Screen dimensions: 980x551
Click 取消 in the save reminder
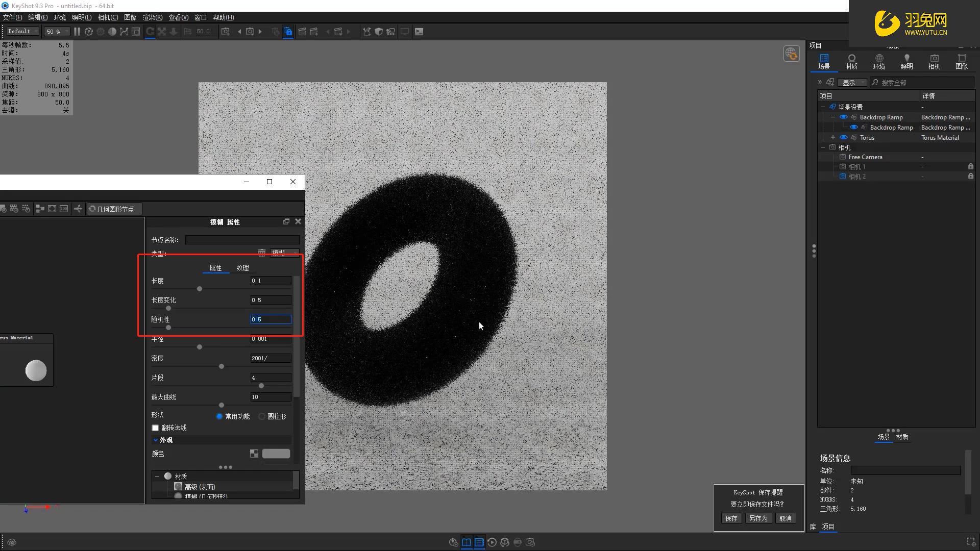(x=785, y=518)
